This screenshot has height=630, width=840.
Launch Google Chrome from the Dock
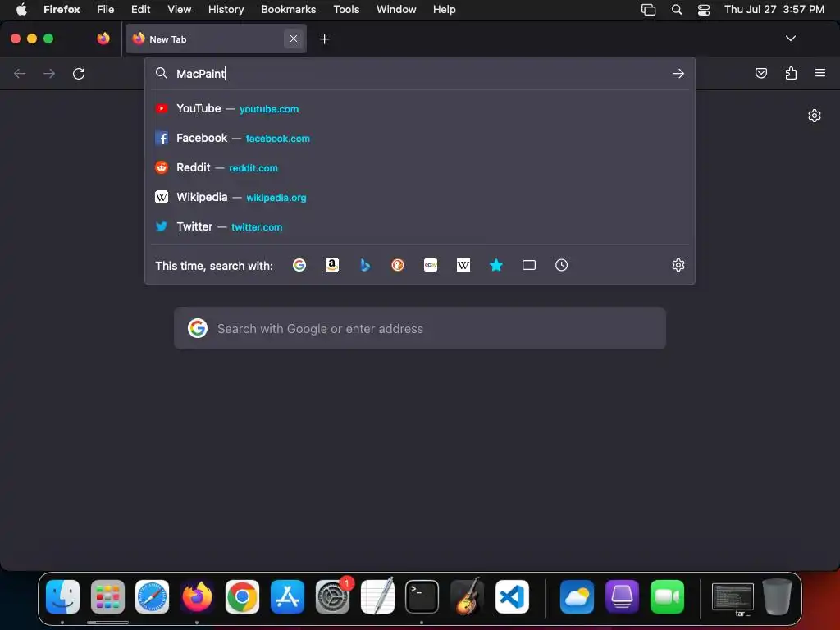pos(242,596)
